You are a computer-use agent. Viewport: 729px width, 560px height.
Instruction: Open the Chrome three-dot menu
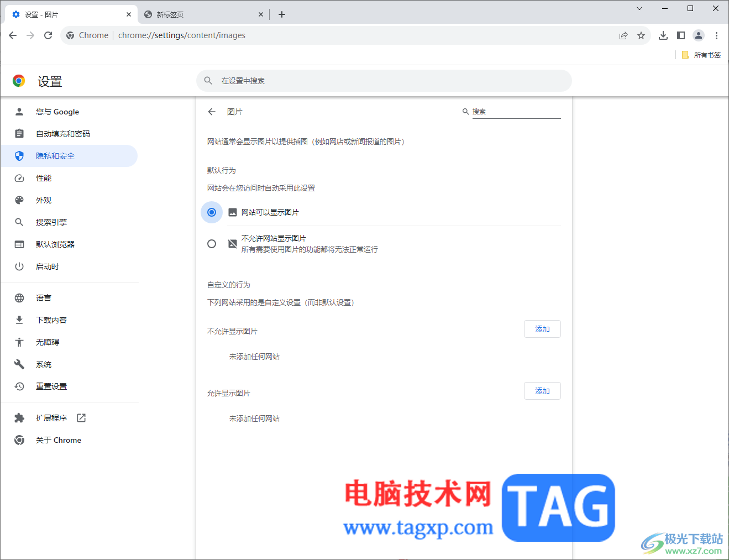(x=716, y=35)
